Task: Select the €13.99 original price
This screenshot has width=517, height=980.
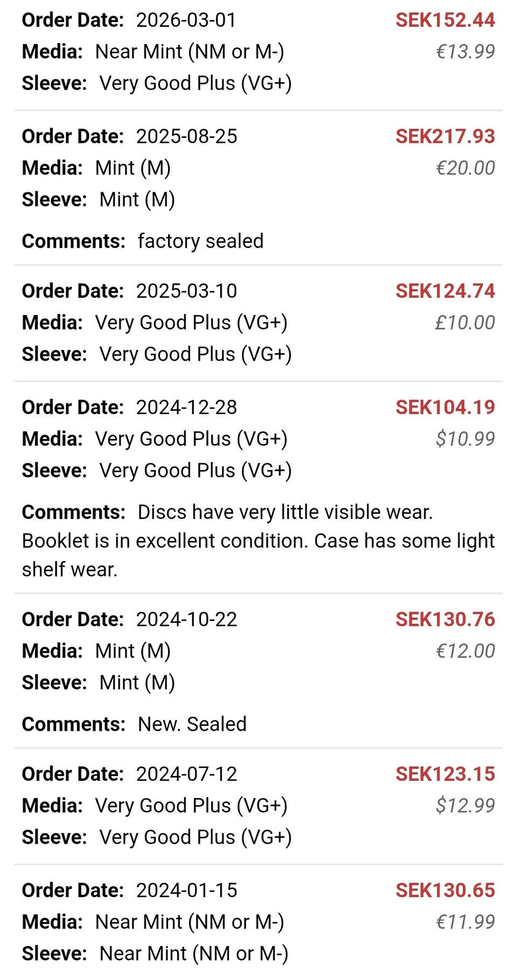Action: pyautogui.click(x=465, y=52)
